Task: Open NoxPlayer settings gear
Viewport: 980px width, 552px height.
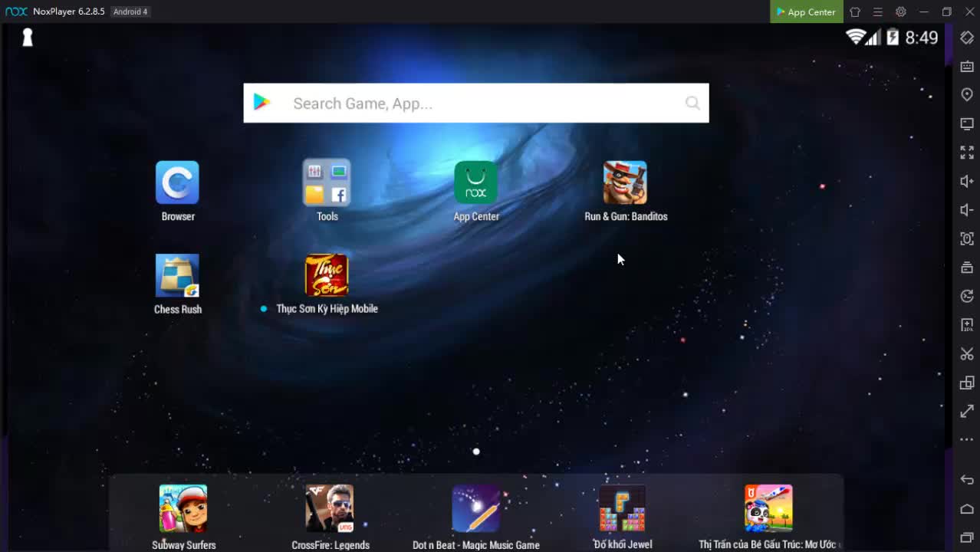Action: click(x=901, y=11)
